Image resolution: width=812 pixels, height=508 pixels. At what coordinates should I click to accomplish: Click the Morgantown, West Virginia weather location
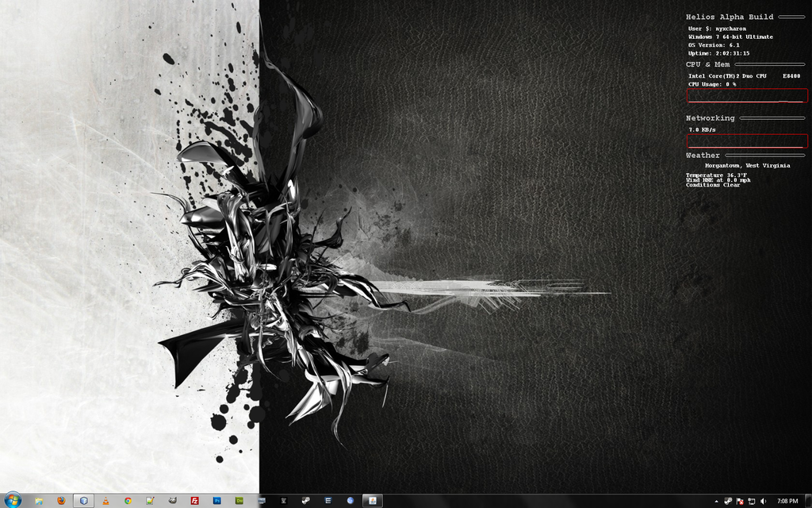pyautogui.click(x=749, y=165)
